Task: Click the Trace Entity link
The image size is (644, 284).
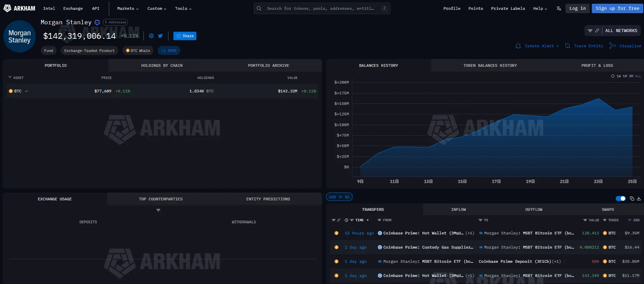Action: 584,46
